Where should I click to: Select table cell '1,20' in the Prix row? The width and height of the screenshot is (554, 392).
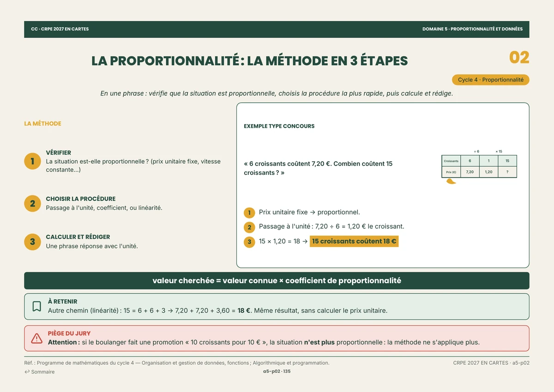point(488,172)
